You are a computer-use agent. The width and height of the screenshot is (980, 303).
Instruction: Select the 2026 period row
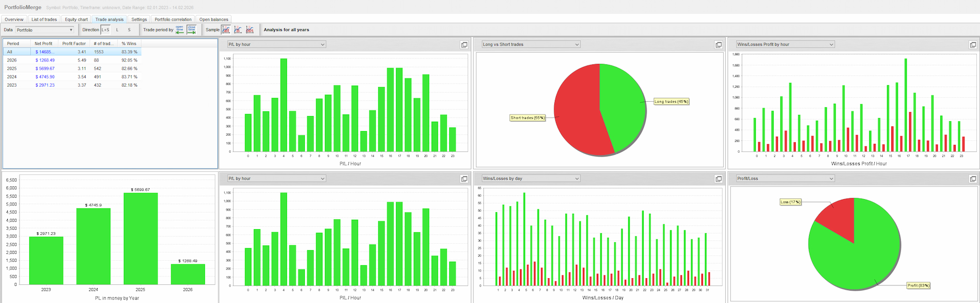tap(72, 60)
